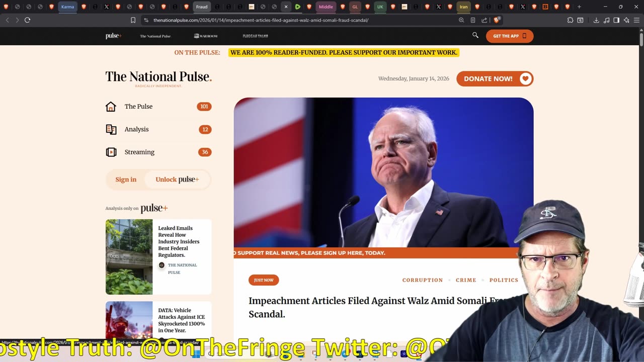This screenshot has width=644, height=362.
Task: Share this page via the share icon
Action: click(484, 20)
